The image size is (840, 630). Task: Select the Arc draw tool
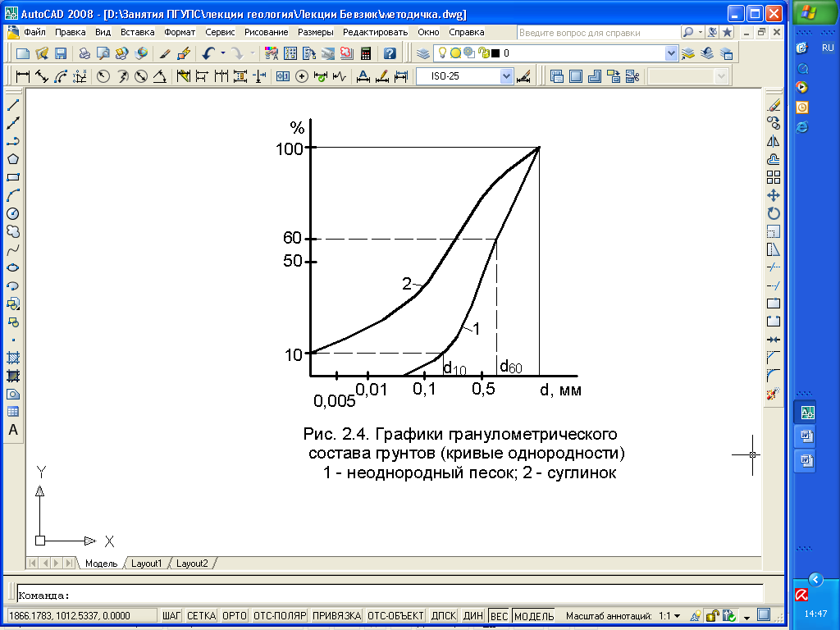[x=13, y=195]
